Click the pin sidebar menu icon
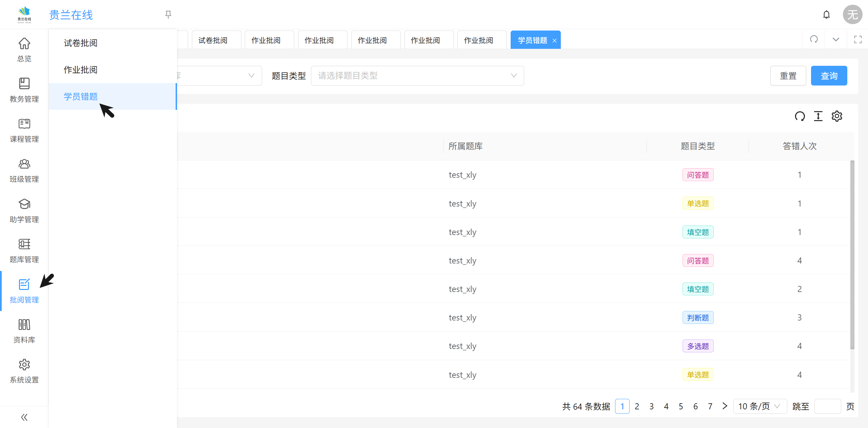 pyautogui.click(x=168, y=15)
